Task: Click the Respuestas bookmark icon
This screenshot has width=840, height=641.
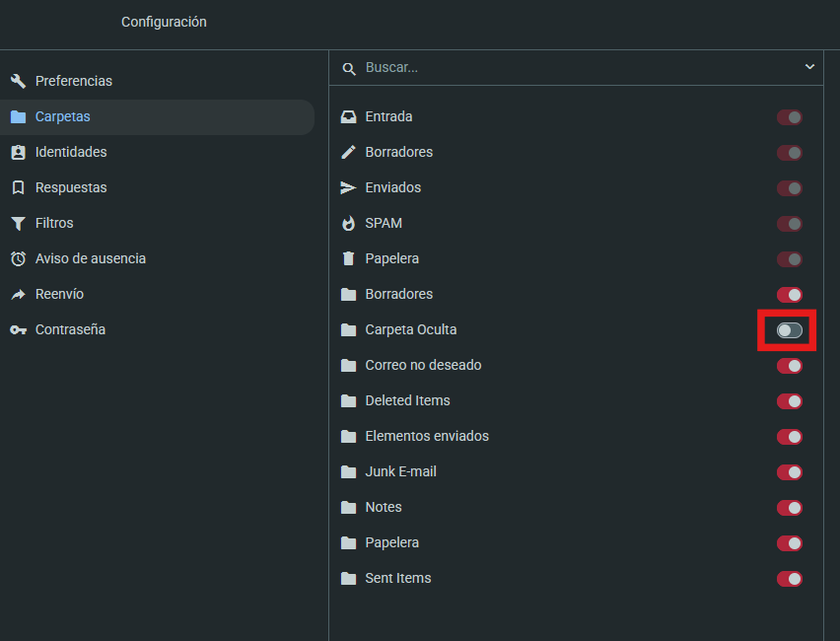Action: (18, 187)
